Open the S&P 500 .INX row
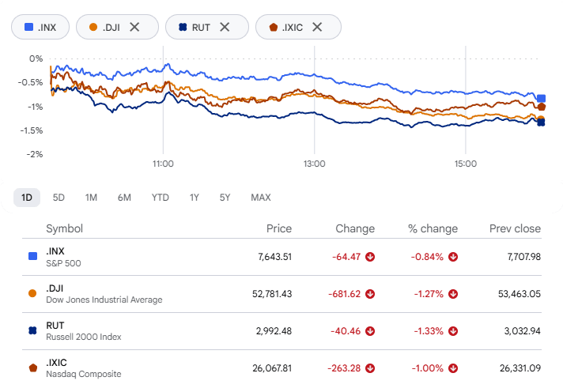The width and height of the screenshot is (563, 392). pos(281,257)
